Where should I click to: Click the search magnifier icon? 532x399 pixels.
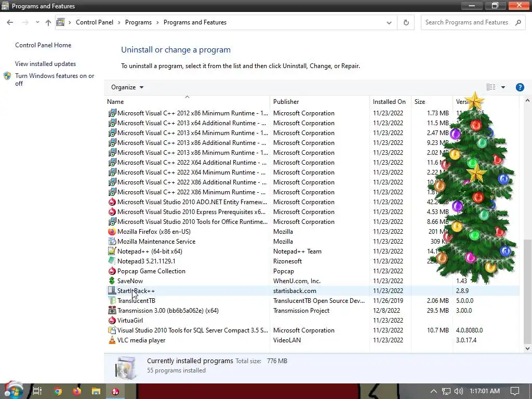coord(518,22)
